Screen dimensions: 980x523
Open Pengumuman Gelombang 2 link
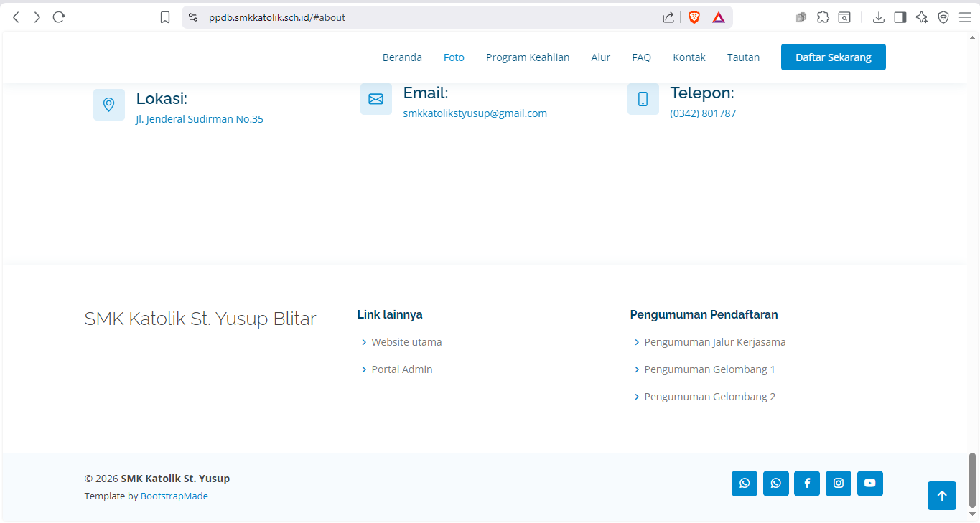click(710, 397)
